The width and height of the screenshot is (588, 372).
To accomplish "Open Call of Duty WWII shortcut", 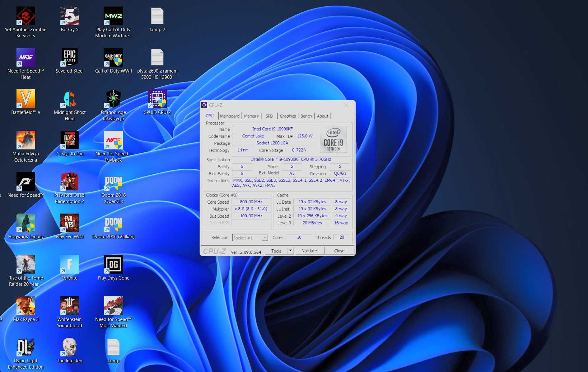I will pos(114,61).
